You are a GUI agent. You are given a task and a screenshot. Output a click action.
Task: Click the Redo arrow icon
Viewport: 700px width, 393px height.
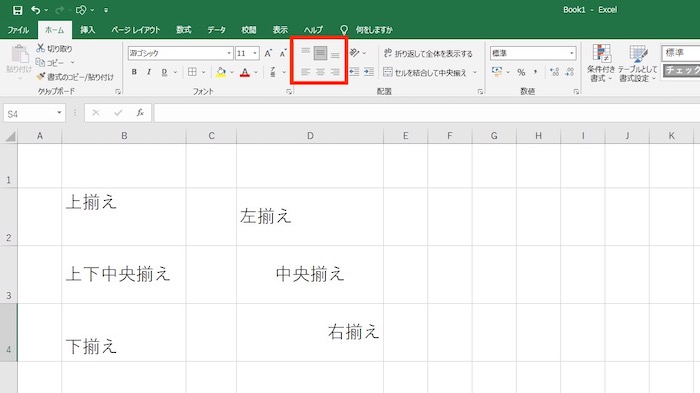(x=59, y=10)
